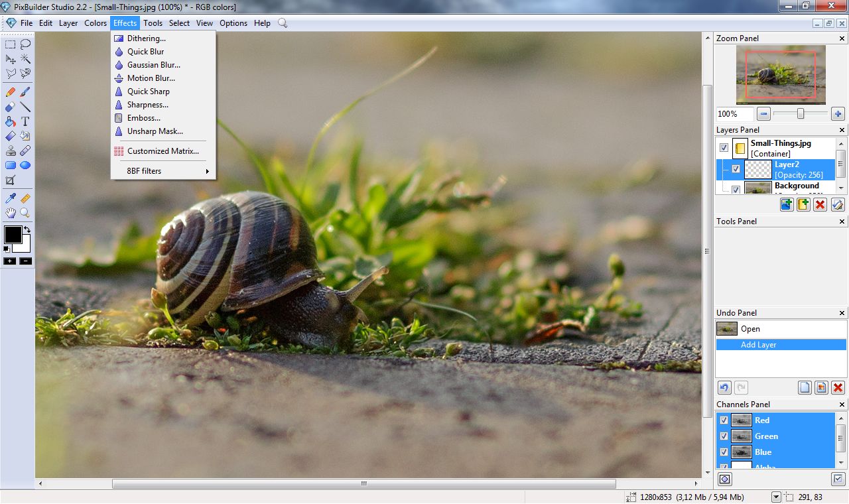Activate the Paint Bucket fill tool

tap(11, 121)
